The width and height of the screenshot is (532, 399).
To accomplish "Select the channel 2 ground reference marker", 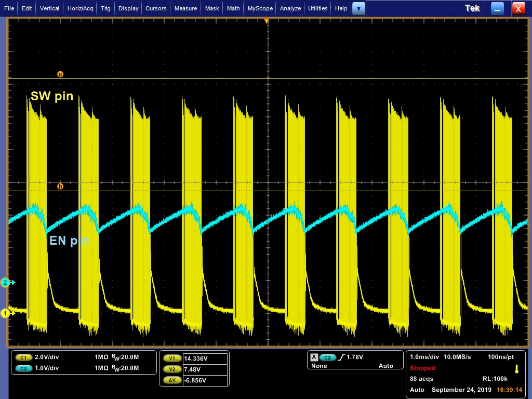I will [x=6, y=282].
